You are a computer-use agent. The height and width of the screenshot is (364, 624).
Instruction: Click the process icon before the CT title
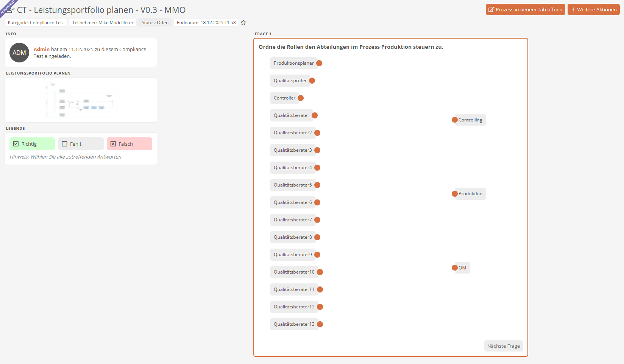click(x=10, y=10)
